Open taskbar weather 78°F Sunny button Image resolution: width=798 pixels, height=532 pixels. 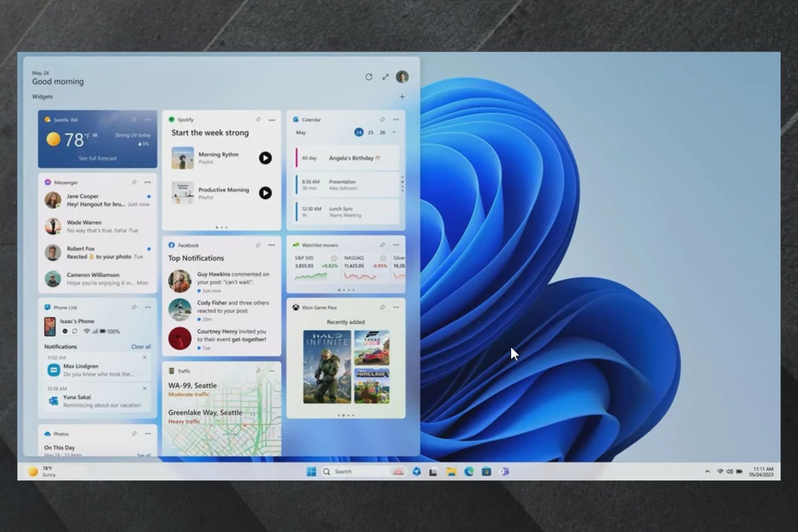[42, 471]
